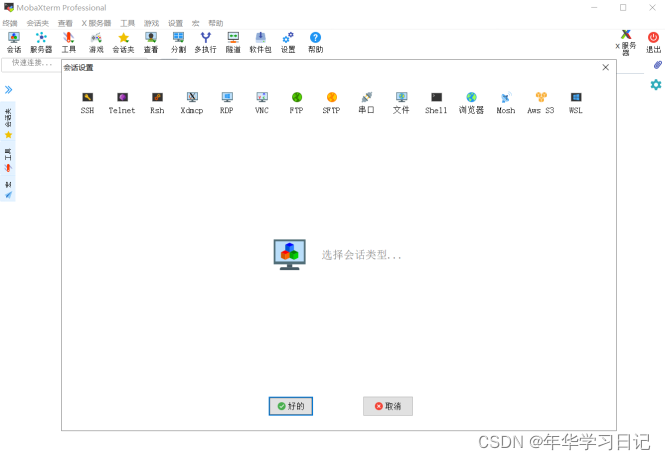Select the SFTP session type
Image resolution: width=666 pixels, height=460 pixels.
click(x=331, y=103)
